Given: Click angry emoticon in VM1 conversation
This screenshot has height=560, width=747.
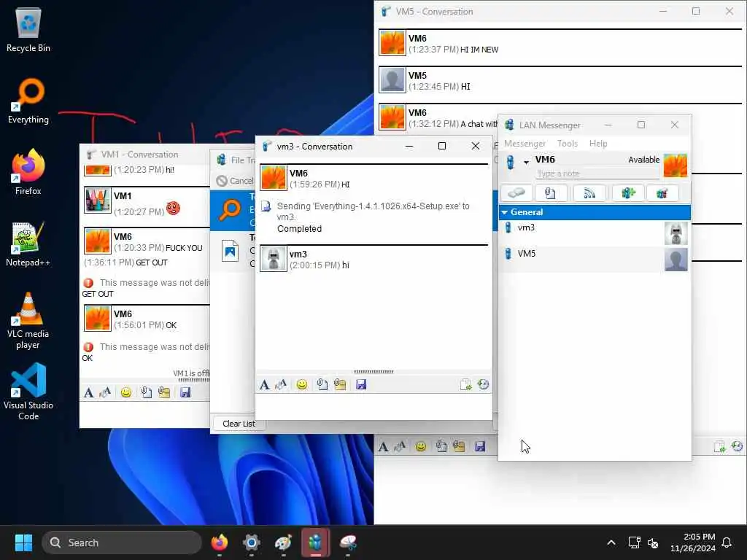Looking at the screenshot, I should [x=173, y=208].
